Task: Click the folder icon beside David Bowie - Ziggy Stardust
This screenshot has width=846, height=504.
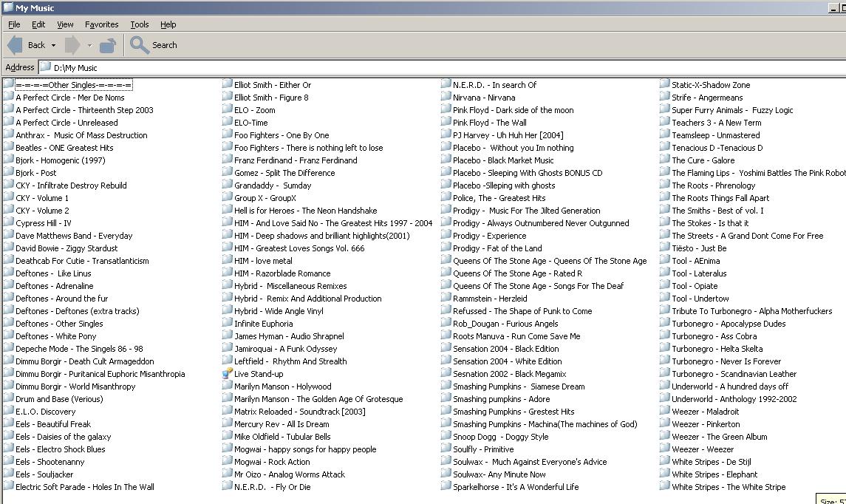Action: pos(9,248)
